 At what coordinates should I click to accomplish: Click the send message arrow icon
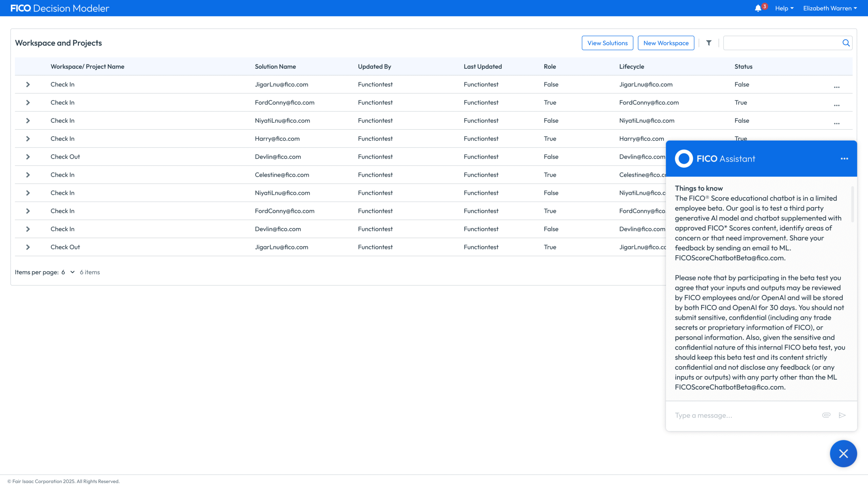842,415
